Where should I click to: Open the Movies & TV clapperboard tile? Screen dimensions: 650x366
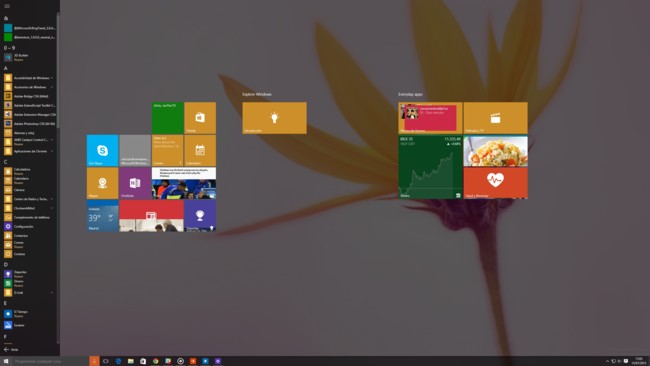click(x=495, y=118)
